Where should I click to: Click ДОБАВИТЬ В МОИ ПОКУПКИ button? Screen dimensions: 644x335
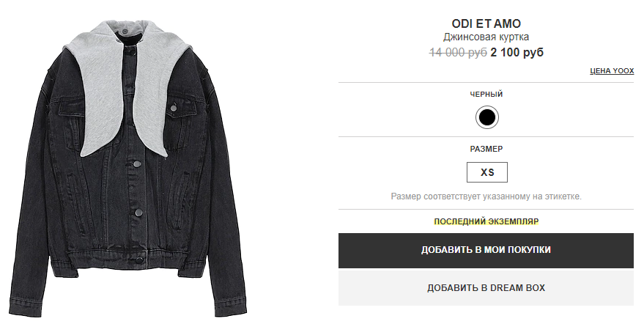[486, 250]
